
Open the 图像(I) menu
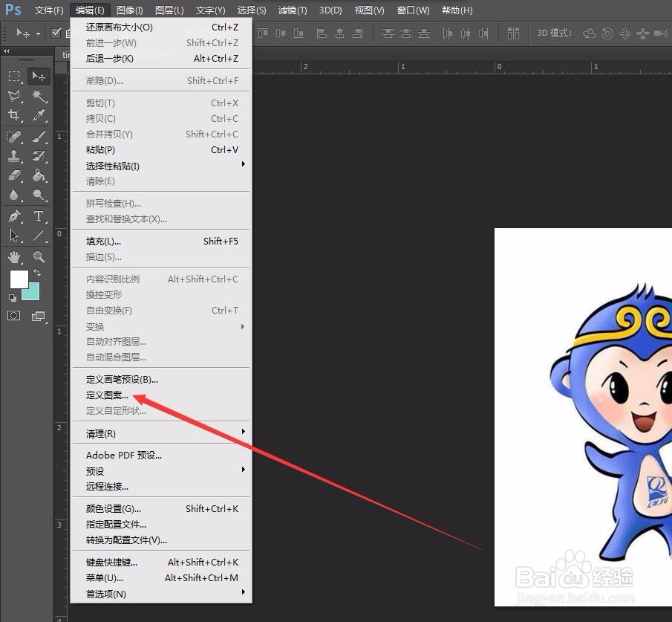click(130, 10)
